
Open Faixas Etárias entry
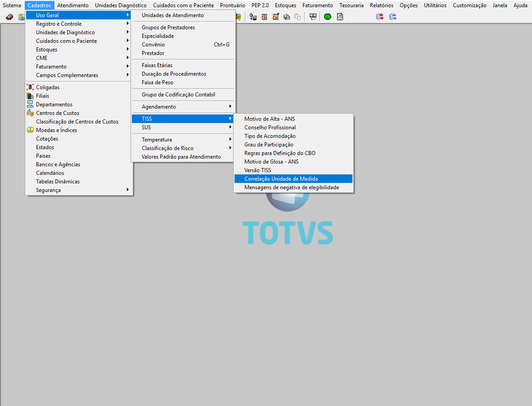pos(183,65)
